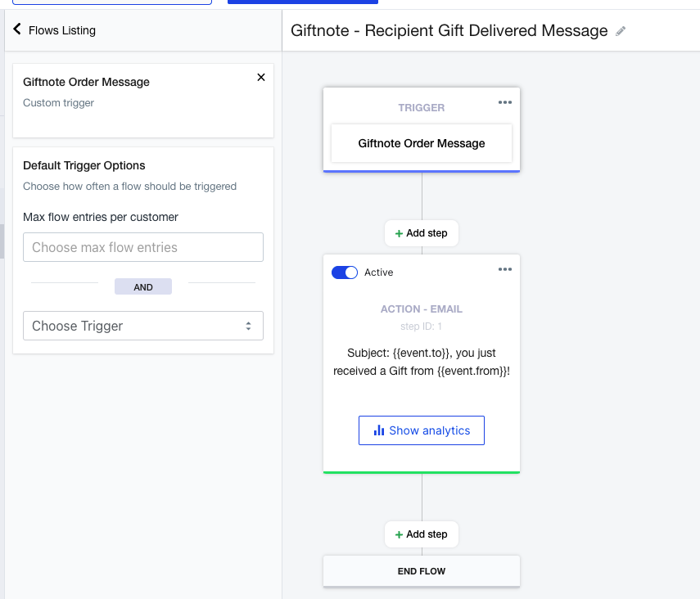This screenshot has height=599, width=700.
Task: Click the email subject line text
Action: (422, 362)
